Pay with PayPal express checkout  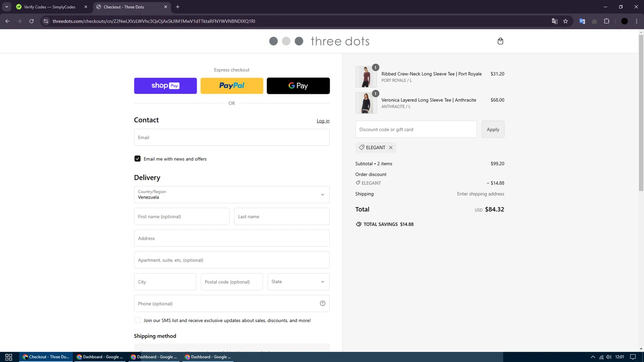pyautogui.click(x=232, y=86)
